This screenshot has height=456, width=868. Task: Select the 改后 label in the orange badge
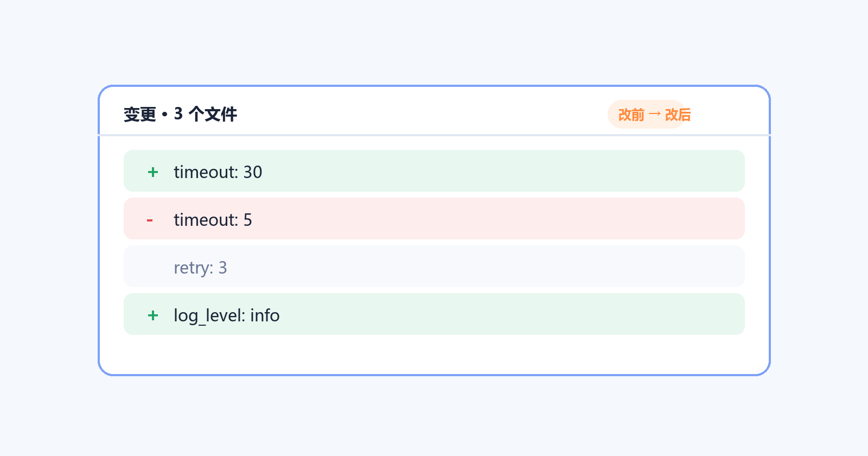click(x=678, y=115)
